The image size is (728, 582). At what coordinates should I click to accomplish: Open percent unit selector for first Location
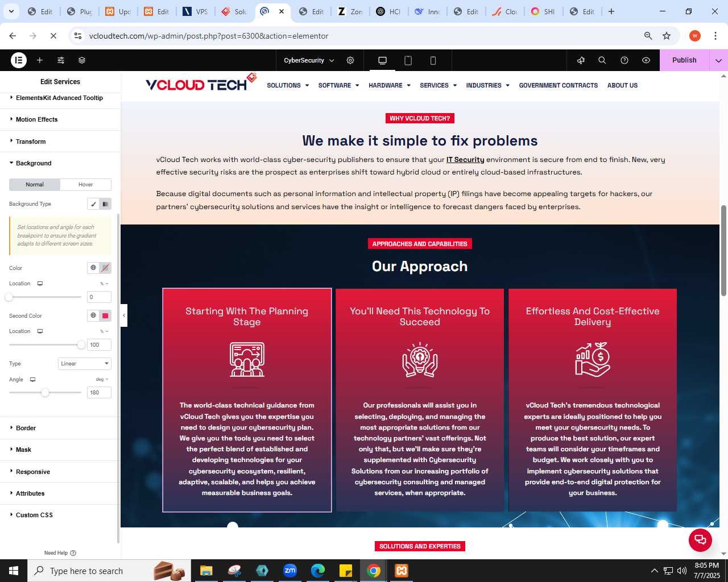click(104, 284)
